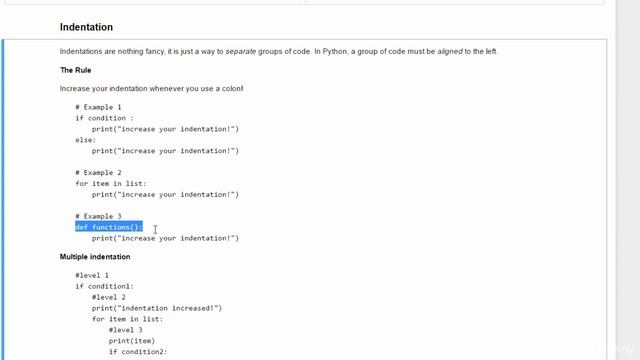This screenshot has width=640, height=360.
Task: Click the print line under "else:"
Action: coord(165,151)
